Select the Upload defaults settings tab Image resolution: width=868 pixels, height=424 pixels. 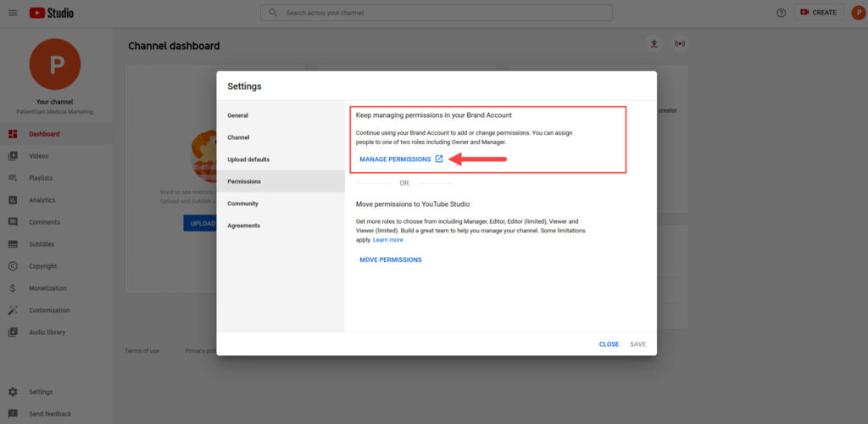coord(281,159)
